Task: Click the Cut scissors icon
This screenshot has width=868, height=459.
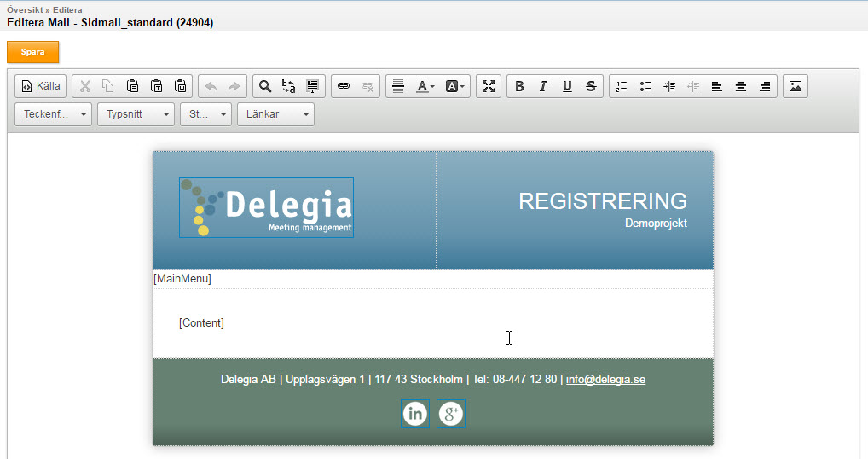Action: 84,86
